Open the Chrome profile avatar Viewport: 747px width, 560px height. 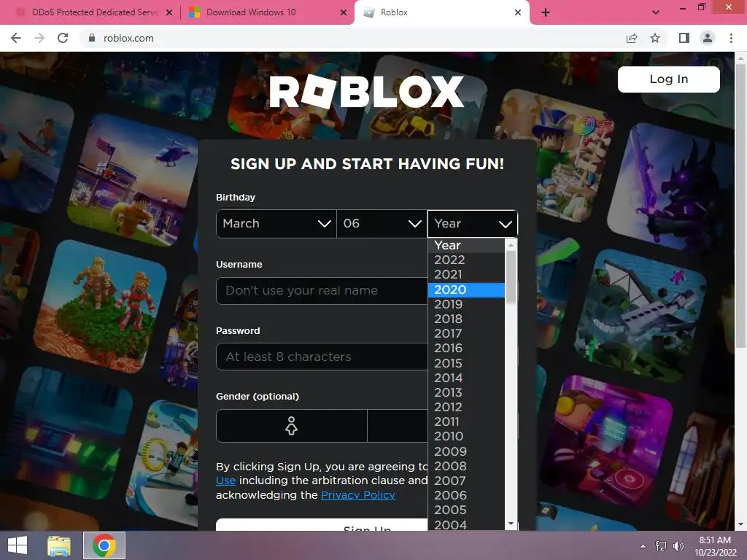point(708,38)
